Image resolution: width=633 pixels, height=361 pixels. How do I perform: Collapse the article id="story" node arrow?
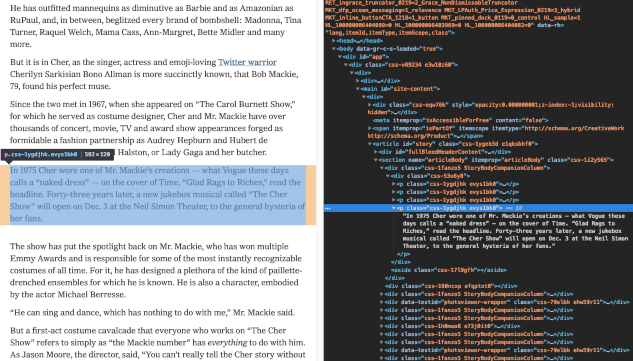pos(369,144)
